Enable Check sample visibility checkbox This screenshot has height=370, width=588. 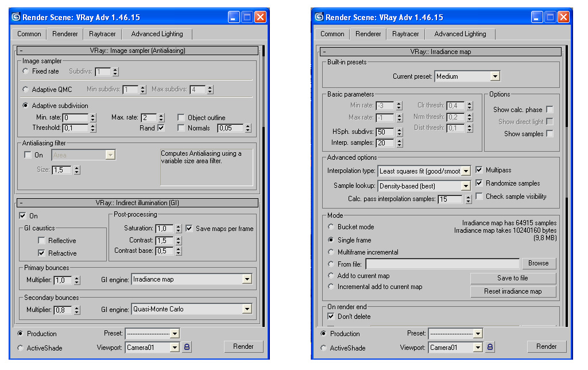pos(479,196)
